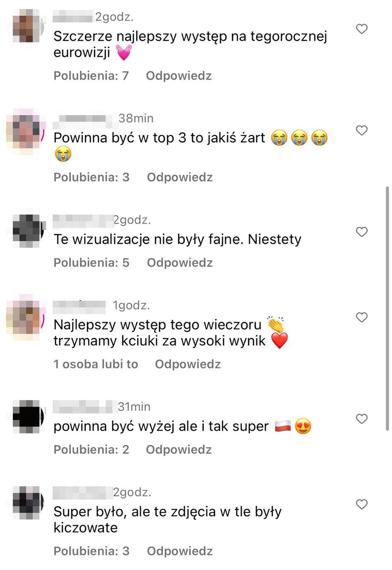Reply to the 'wizualizacje nie były fajne' comment
Image resolution: width=392 pixels, height=570 pixels.
point(180,263)
